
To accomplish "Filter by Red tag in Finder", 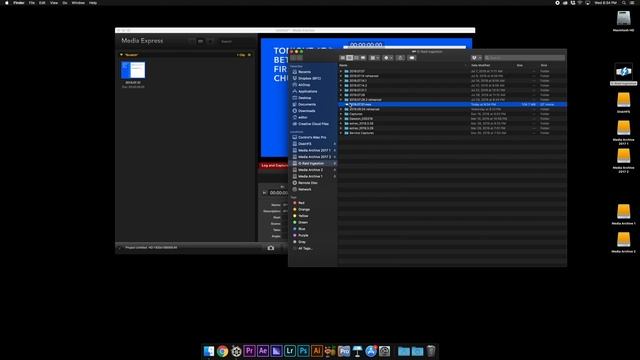I will coord(301,203).
